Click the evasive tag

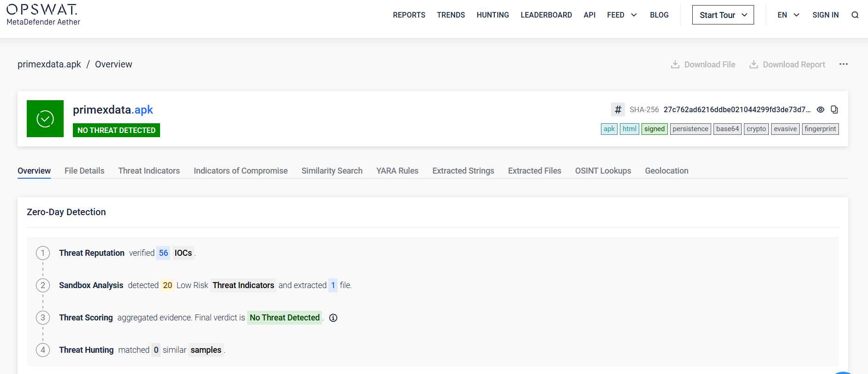(785, 129)
